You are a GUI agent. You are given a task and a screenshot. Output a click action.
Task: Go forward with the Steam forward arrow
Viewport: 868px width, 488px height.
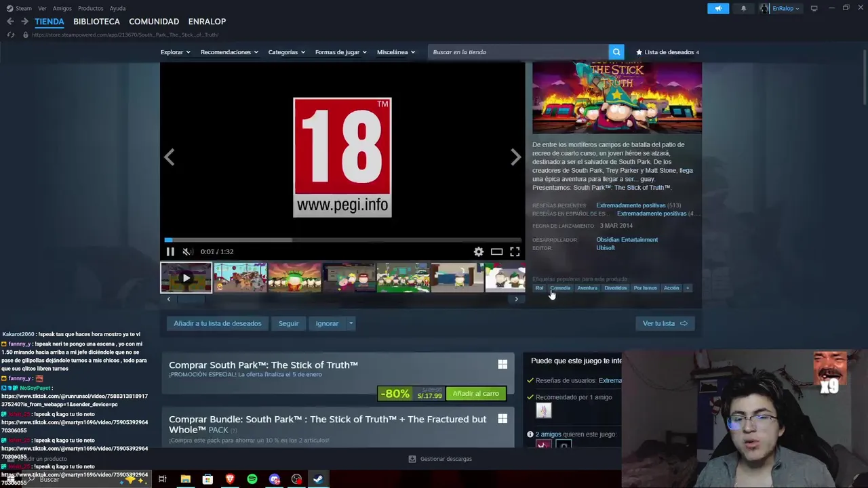point(24,22)
